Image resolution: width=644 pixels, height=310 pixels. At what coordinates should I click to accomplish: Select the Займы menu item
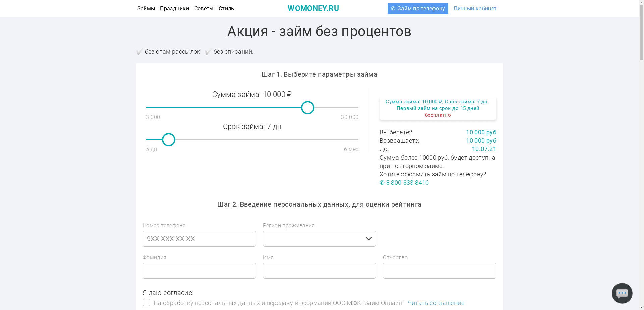click(x=146, y=8)
